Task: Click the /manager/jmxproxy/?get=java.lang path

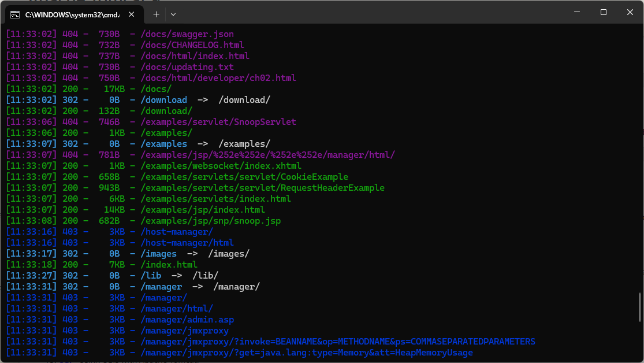Action: coord(306,353)
